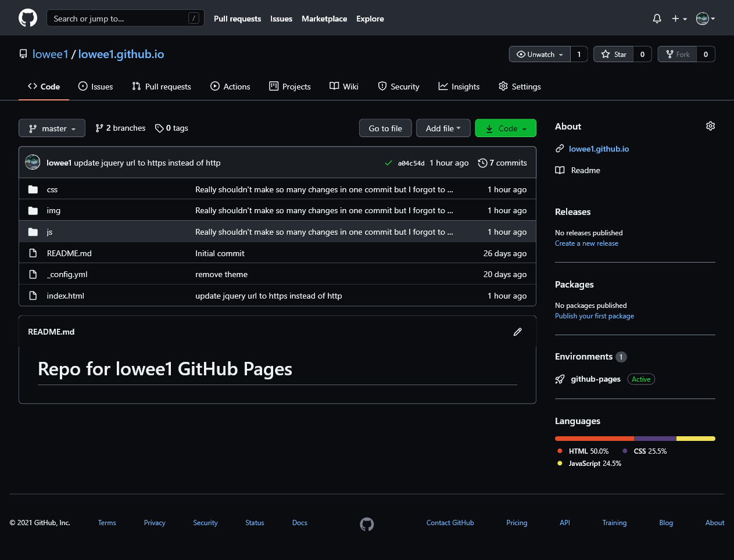
Task: Edit README with pencil icon
Action: click(x=518, y=332)
